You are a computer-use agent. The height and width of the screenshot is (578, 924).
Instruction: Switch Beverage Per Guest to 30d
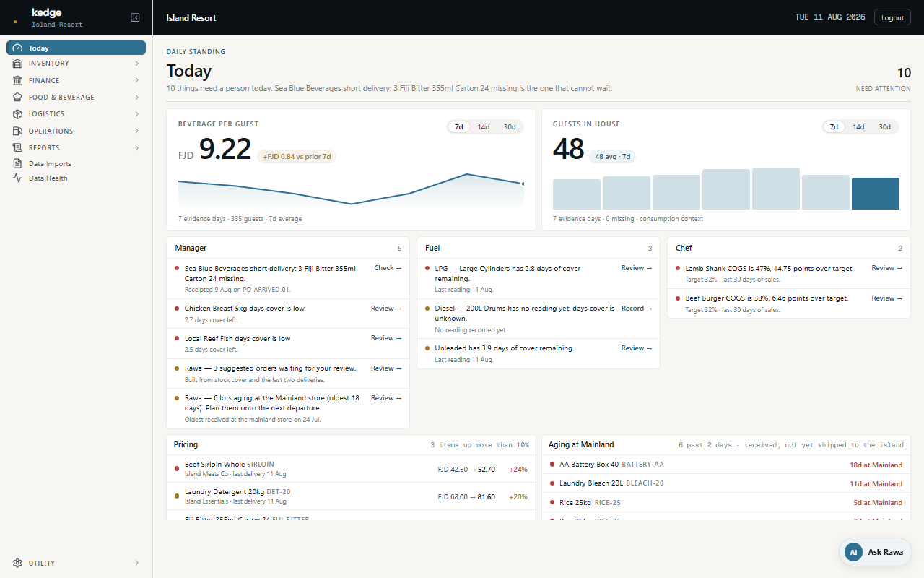pos(510,127)
